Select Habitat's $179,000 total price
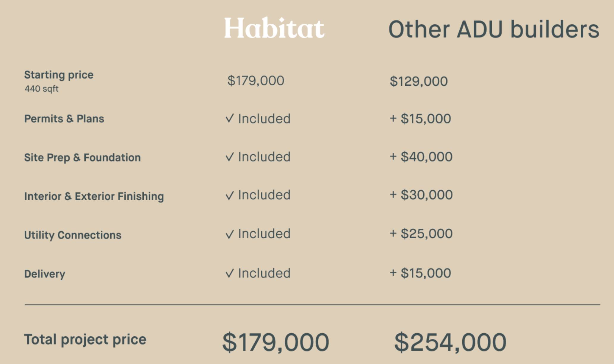Image resolution: width=614 pixels, height=364 pixels. click(276, 342)
